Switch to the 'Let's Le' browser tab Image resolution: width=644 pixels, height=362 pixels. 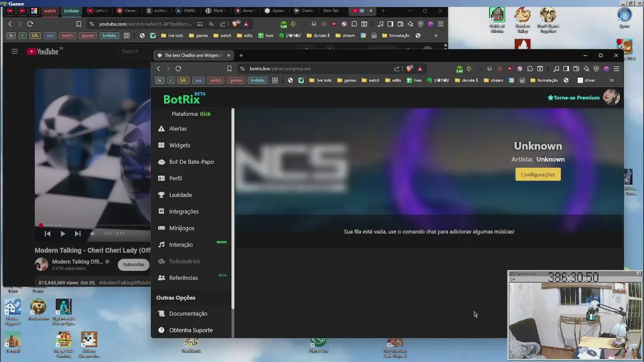pos(98,11)
